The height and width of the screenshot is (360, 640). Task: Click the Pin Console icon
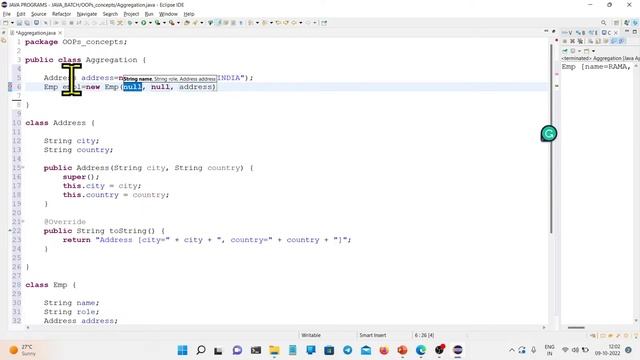point(565,51)
